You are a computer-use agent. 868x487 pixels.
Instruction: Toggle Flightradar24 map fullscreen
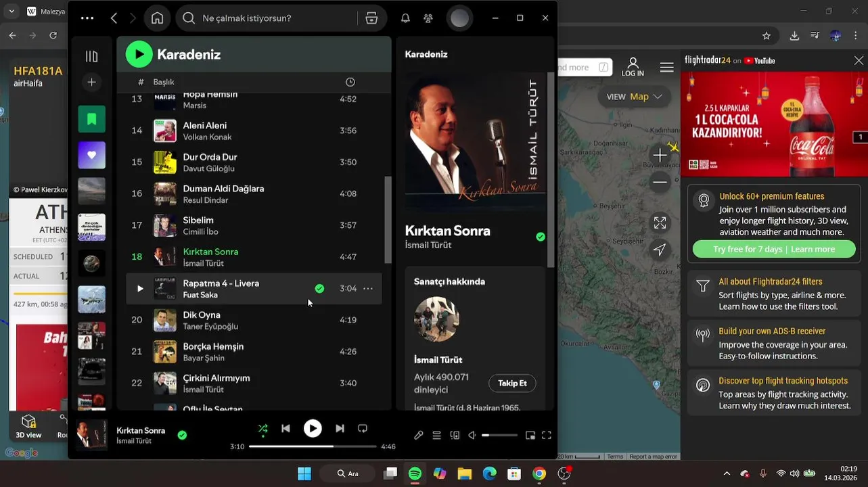[660, 223]
